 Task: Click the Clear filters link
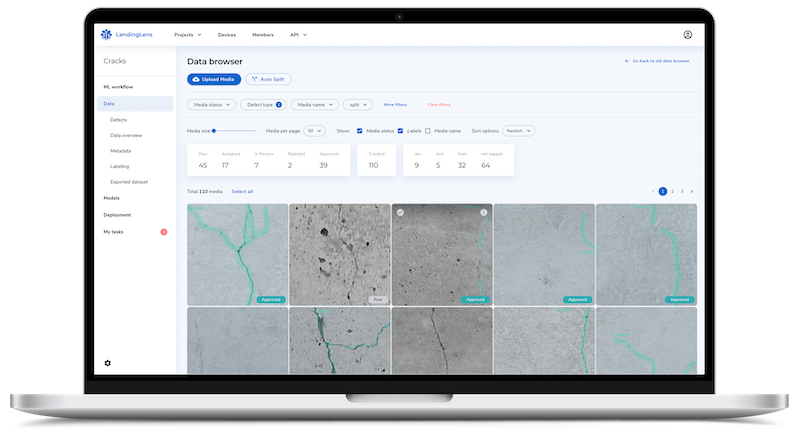pos(439,105)
